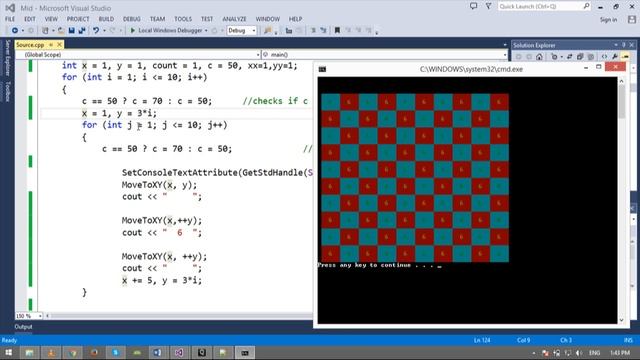Click the clock showing 1:43 PM

pyautogui.click(x=620, y=353)
